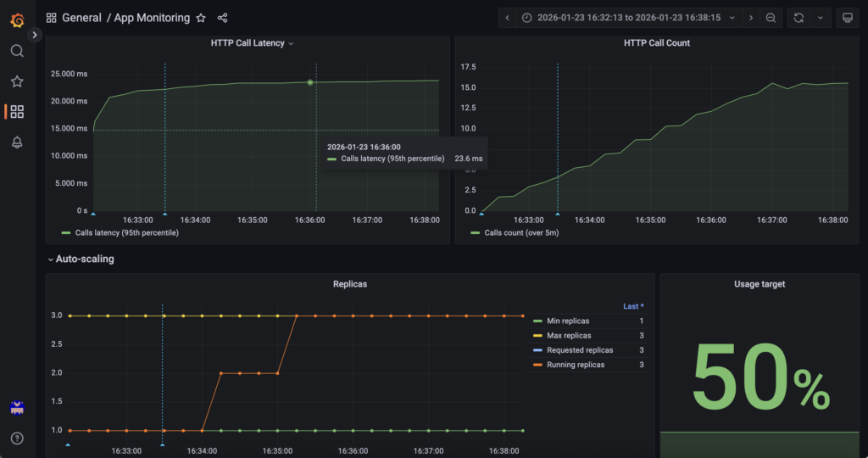This screenshot has height=458, width=868.
Task: Switch to TV view mode icon
Action: click(845, 18)
